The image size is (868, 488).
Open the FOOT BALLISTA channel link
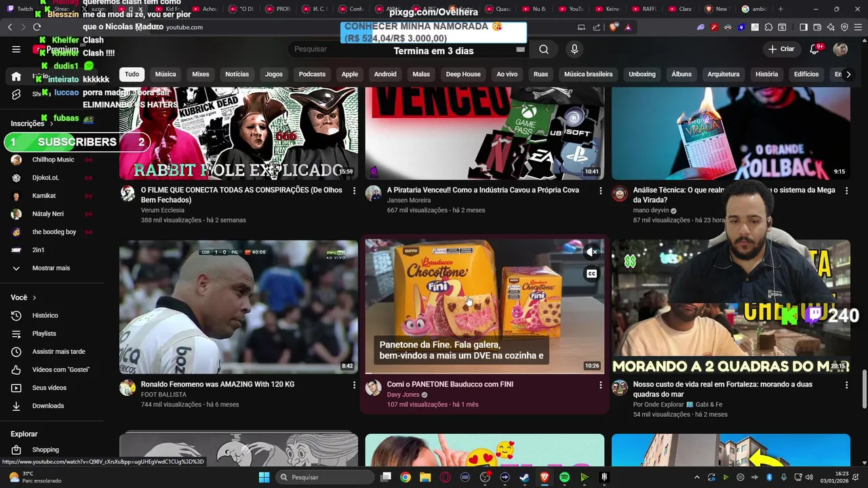163,394
